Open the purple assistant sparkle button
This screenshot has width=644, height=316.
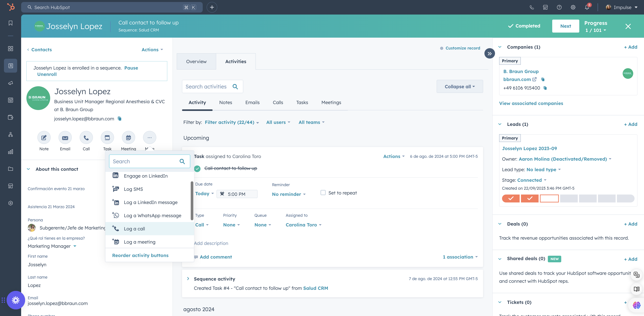[16, 300]
